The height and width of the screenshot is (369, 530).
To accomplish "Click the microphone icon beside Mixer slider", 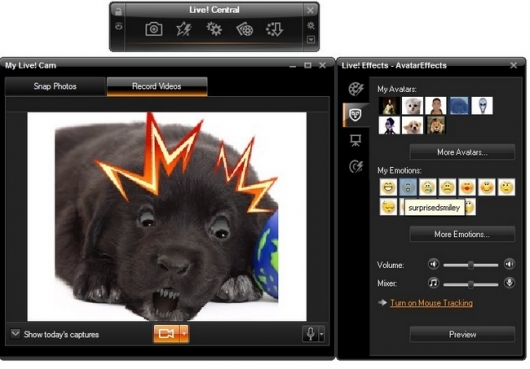I will [x=509, y=282].
